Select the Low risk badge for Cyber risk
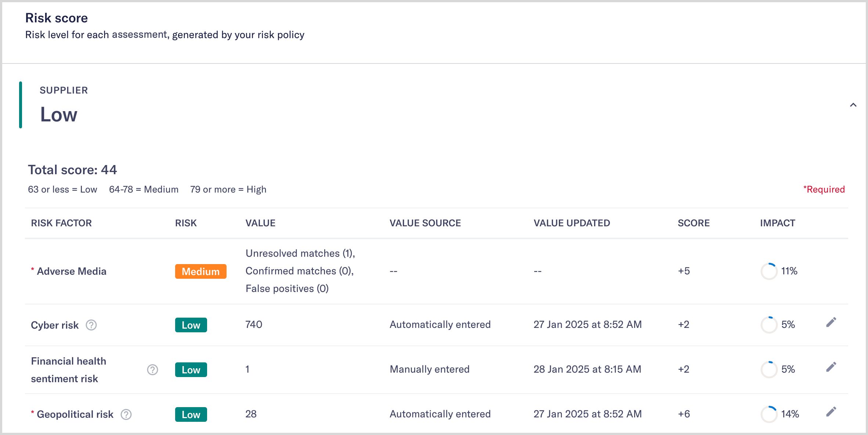868x435 pixels. 191,325
